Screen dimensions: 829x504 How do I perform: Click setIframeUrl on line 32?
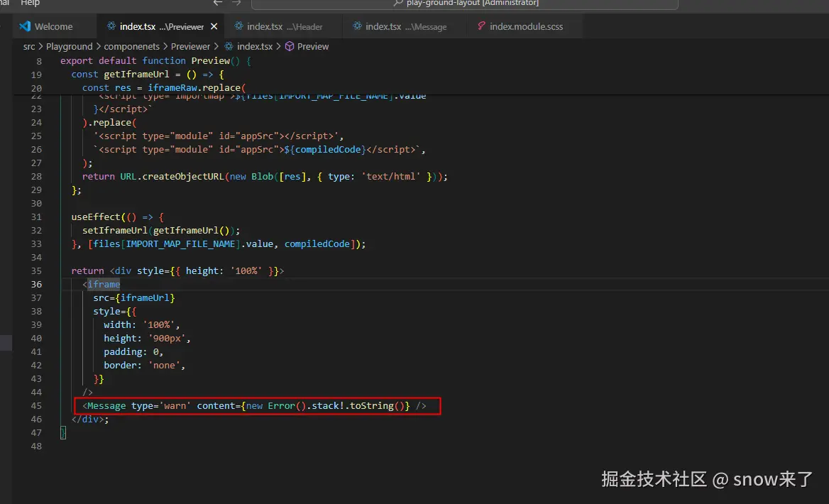click(x=115, y=231)
